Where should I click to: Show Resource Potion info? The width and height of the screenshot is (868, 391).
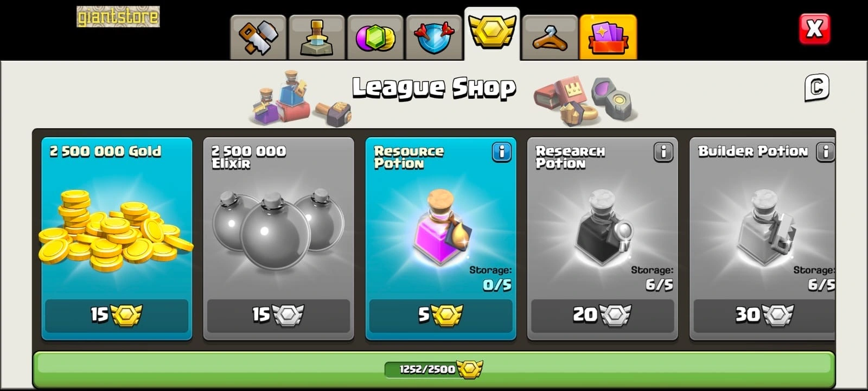coord(502,152)
